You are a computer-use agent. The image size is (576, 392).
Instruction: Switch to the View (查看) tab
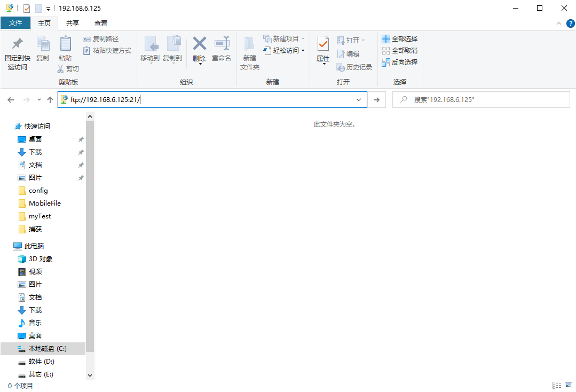point(101,23)
